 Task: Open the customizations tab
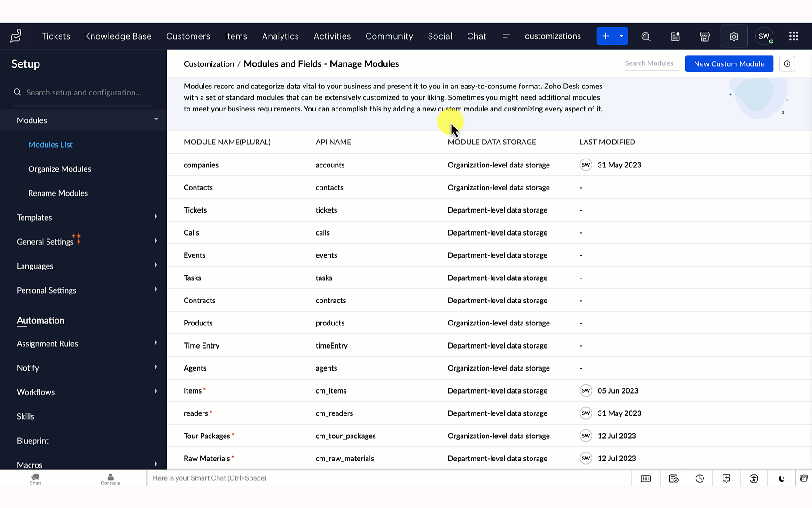[553, 36]
